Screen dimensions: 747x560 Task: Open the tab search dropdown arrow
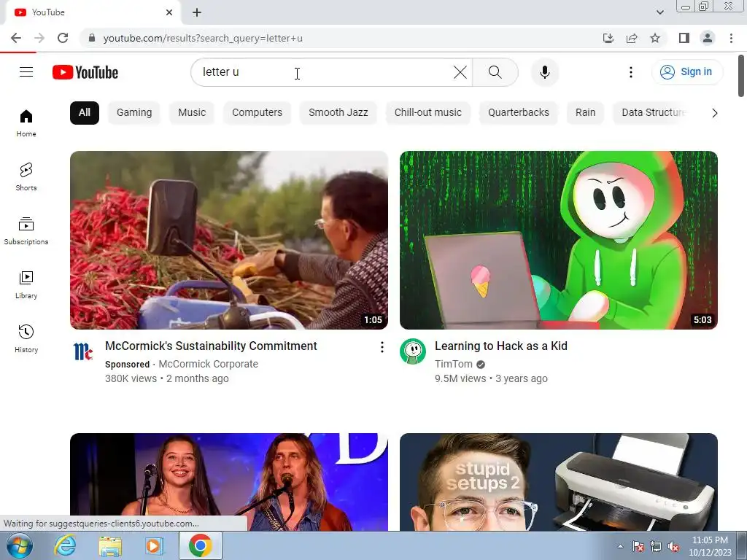pos(659,12)
